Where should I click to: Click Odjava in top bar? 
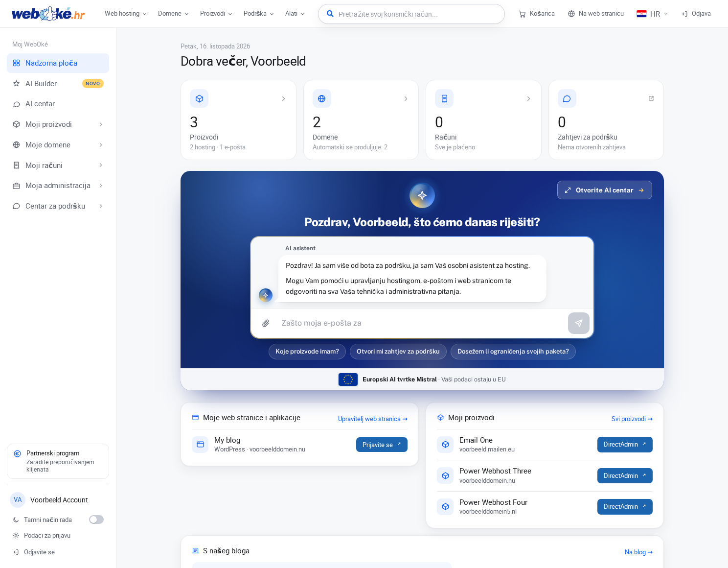pos(696,14)
